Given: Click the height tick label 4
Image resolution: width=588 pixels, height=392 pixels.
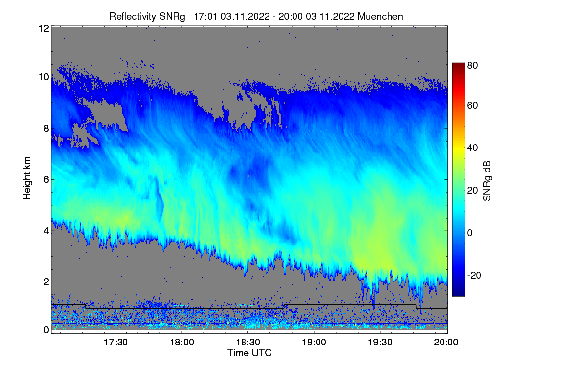Looking at the screenshot, I should (x=46, y=230).
